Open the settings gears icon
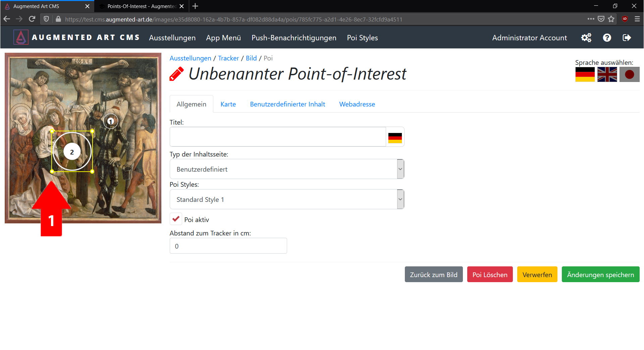 point(586,38)
